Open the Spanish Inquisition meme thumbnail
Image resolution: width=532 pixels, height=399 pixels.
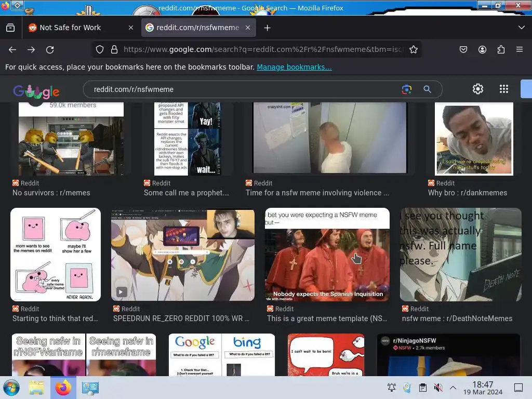coord(327,255)
